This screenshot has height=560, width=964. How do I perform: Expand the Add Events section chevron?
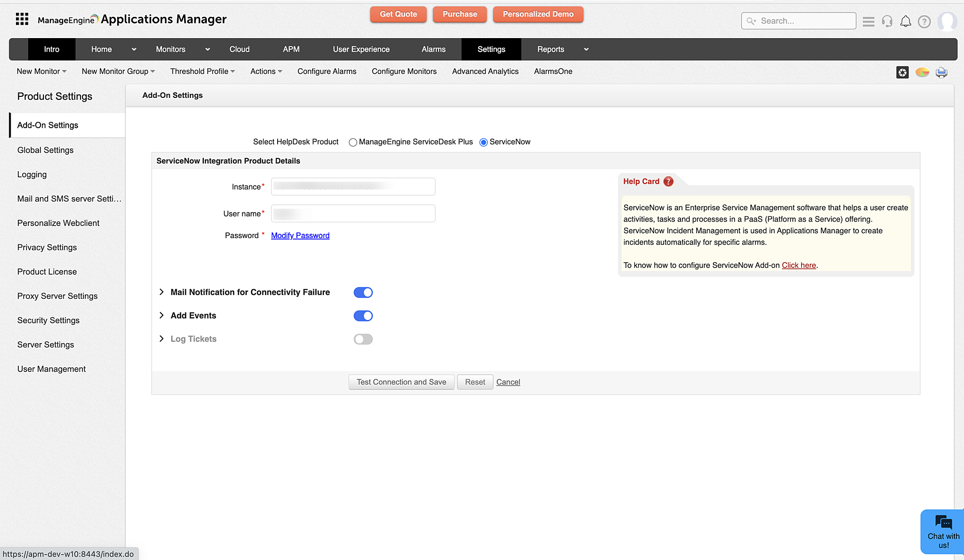(x=161, y=316)
